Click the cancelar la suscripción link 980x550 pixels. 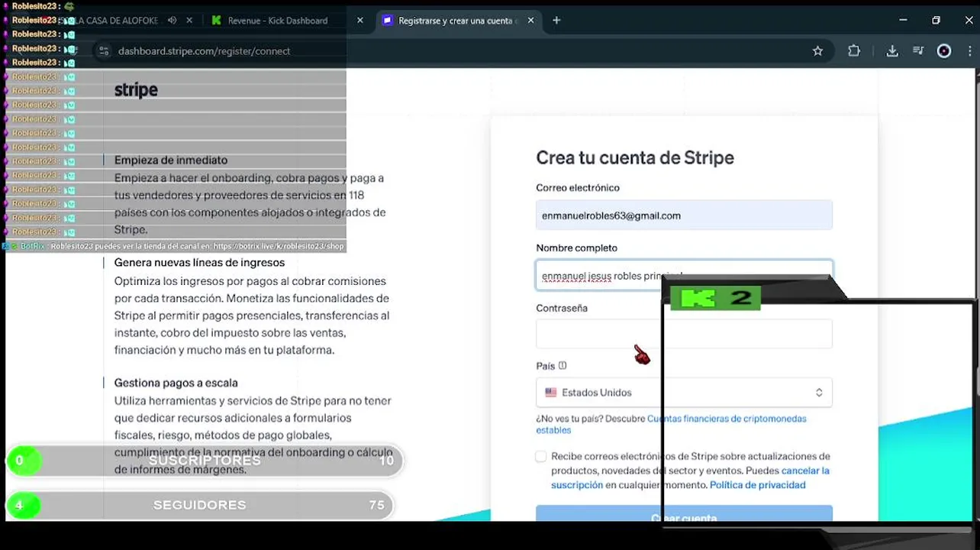(690, 477)
